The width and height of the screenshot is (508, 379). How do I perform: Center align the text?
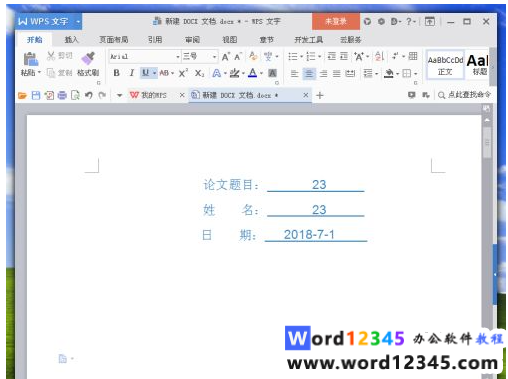309,73
